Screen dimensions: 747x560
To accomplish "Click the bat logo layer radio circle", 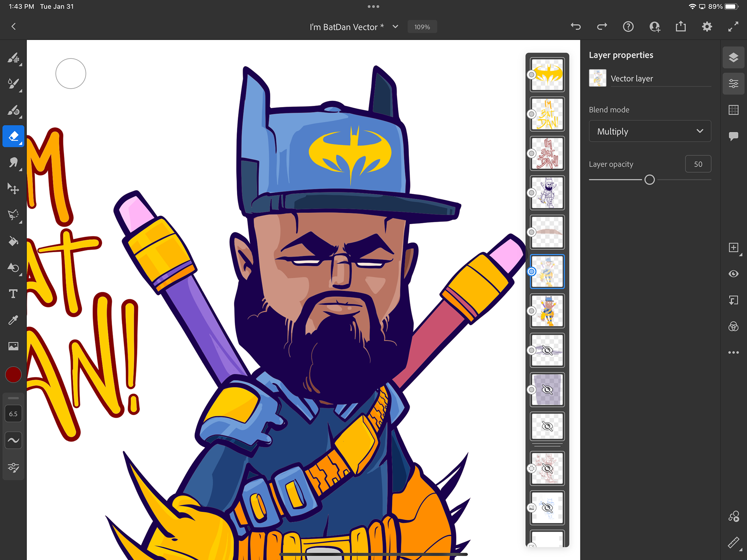I will click(x=531, y=75).
